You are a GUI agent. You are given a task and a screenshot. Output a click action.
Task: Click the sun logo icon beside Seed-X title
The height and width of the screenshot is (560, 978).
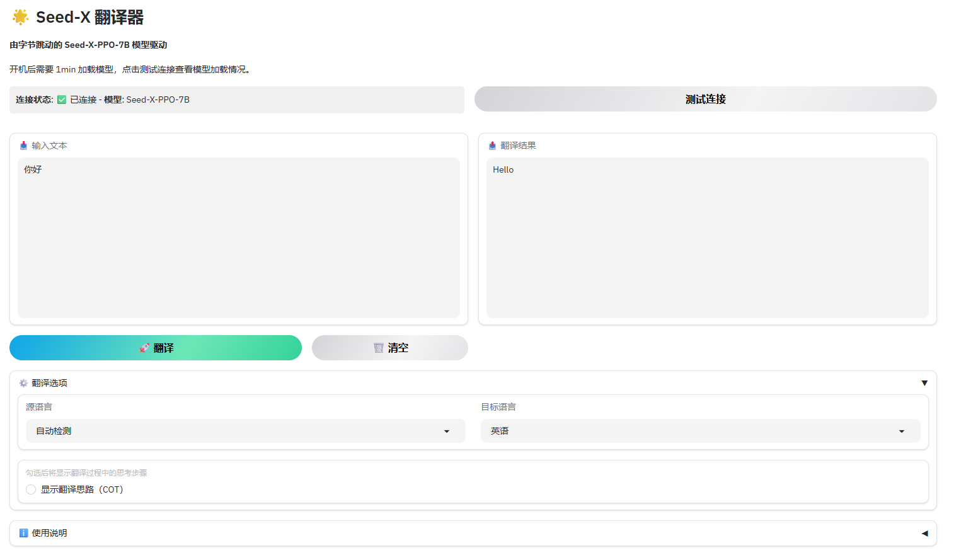click(20, 17)
